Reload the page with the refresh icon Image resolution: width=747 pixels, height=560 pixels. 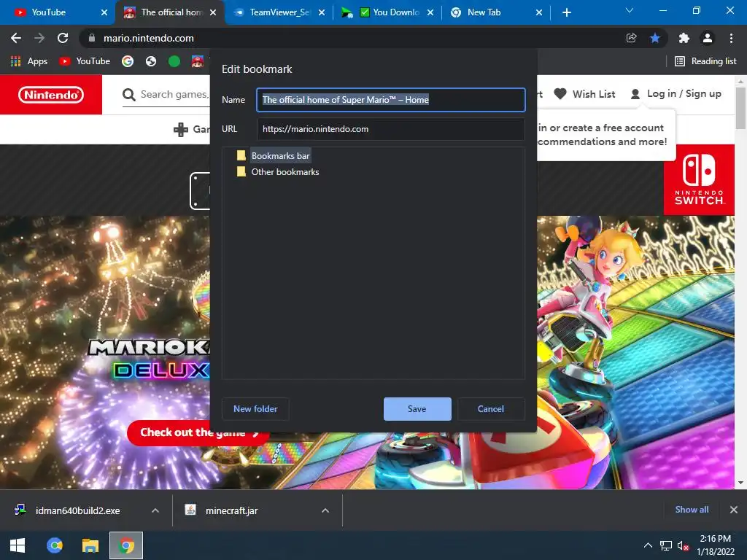[x=63, y=38]
